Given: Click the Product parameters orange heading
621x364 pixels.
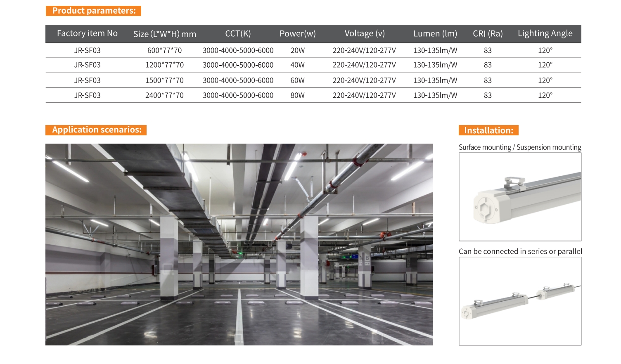Looking at the screenshot, I should [x=93, y=11].
